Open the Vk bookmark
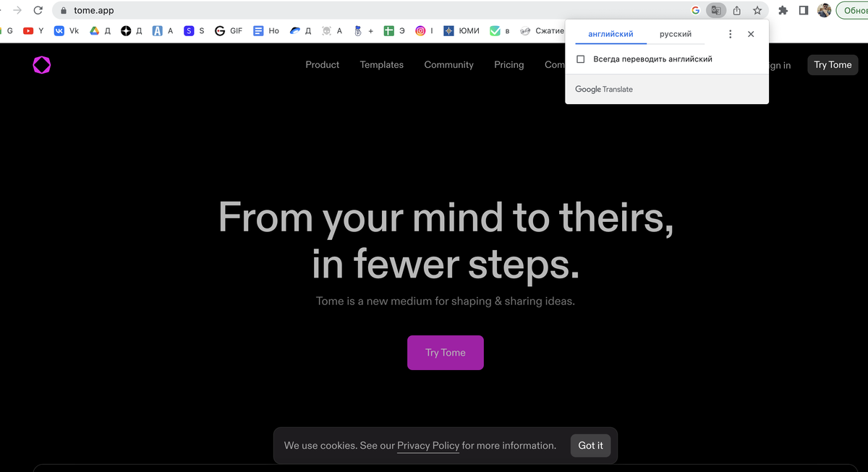The image size is (868, 472). 67,31
